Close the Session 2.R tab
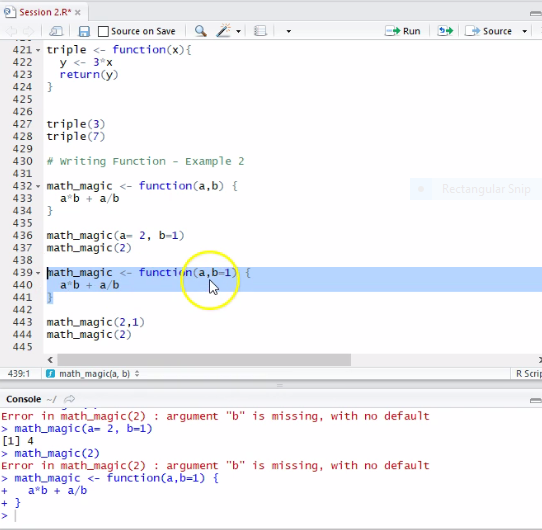Screen dimensions: 542x530 coord(78,13)
